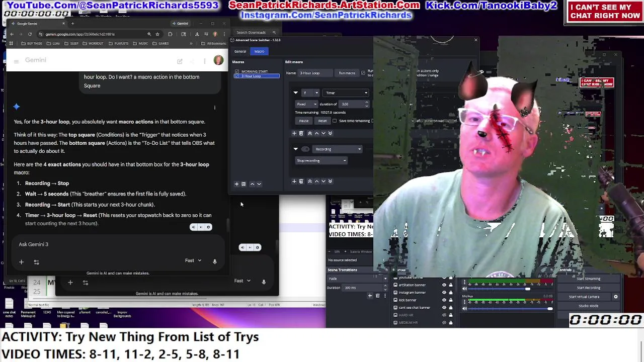Open Chrome three-dot menu
Screen dimensions: 644x362
click(x=224, y=34)
